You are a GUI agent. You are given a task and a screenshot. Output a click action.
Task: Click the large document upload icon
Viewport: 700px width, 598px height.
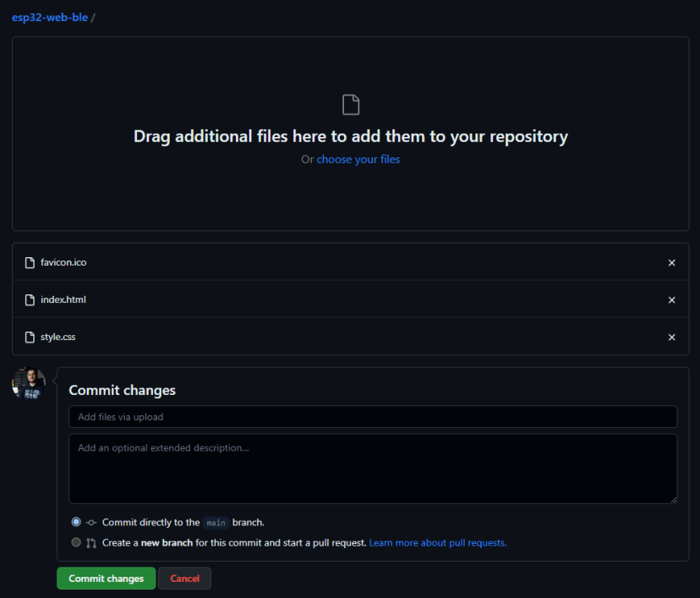350,104
